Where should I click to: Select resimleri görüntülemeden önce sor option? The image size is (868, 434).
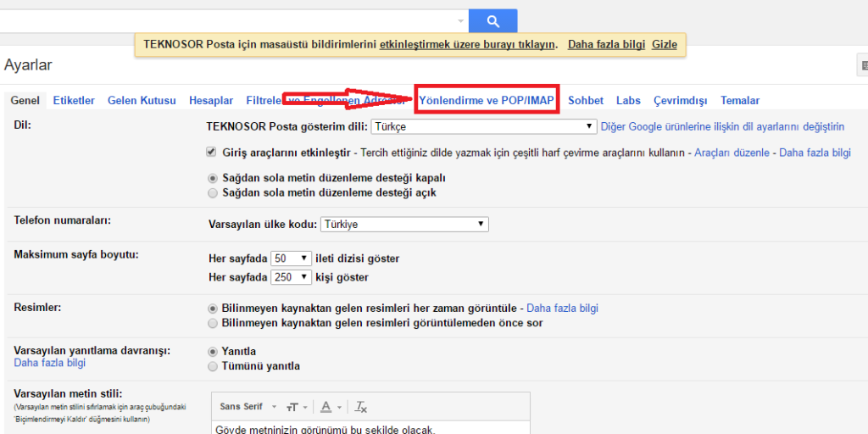212,323
